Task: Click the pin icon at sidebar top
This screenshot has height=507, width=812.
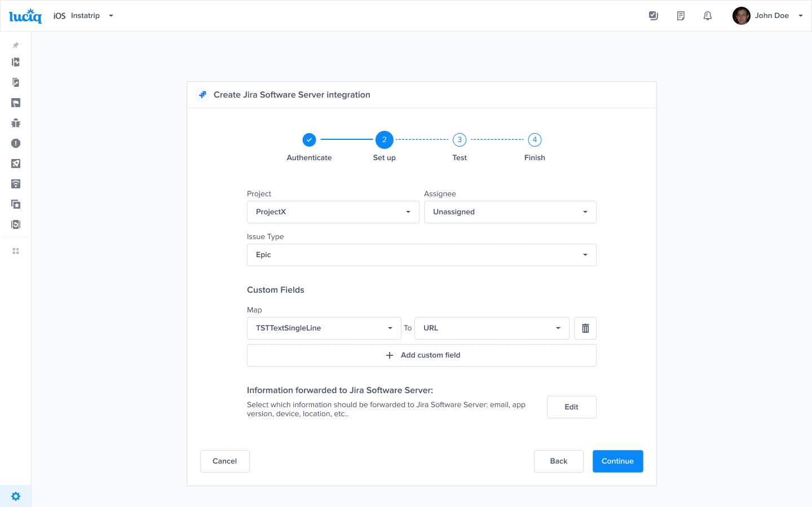Action: pyautogui.click(x=16, y=45)
